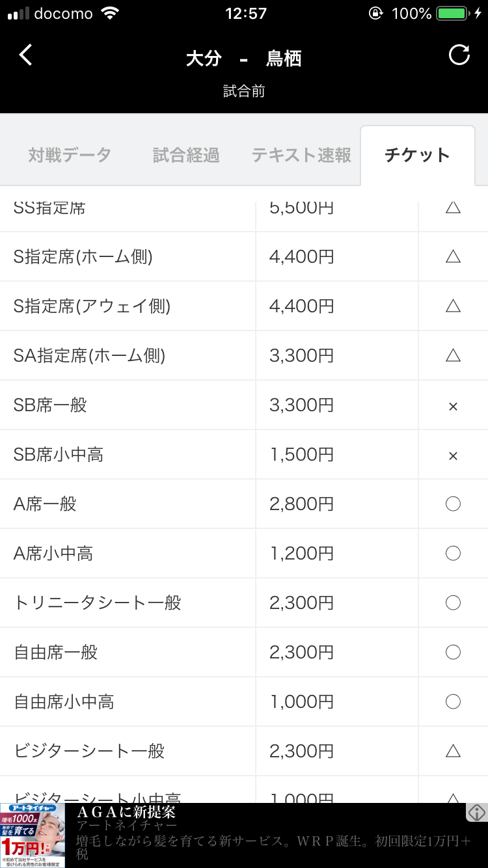This screenshot has height=868, width=488.
Task: Switch to the 対戦データ tab
Action: 70,156
